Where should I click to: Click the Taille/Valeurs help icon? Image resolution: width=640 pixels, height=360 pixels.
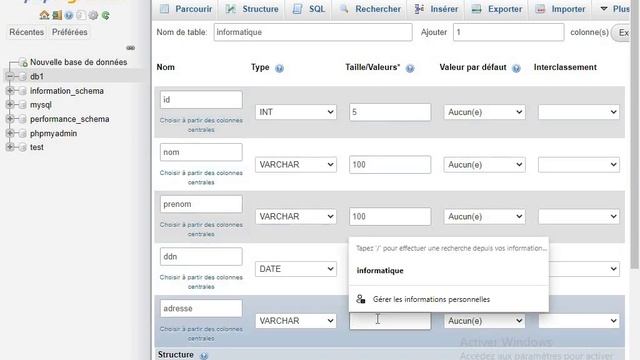[410, 68]
